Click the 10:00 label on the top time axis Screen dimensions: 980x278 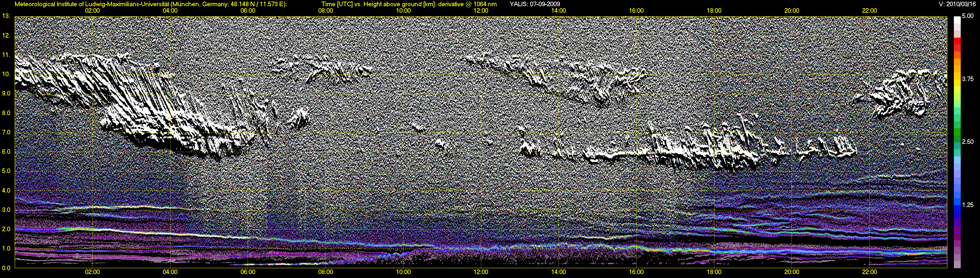point(403,11)
